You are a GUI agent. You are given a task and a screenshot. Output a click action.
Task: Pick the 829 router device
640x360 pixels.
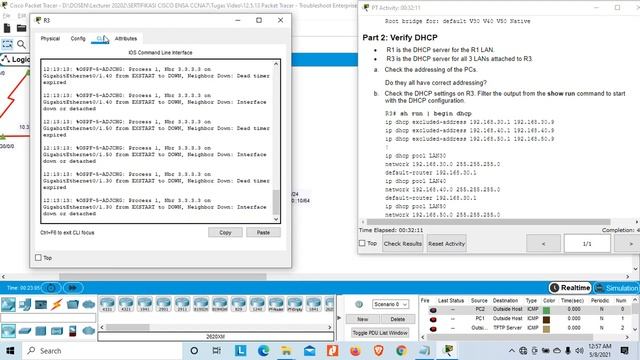coord(238,304)
